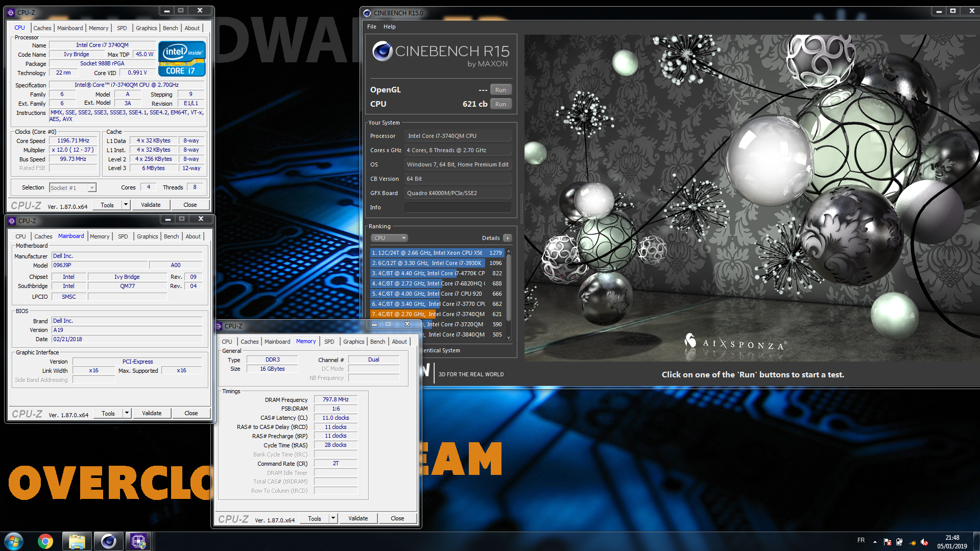This screenshot has width=980, height=551.
Task: Click the Cinebench R15 logo sphere
Action: (x=382, y=51)
